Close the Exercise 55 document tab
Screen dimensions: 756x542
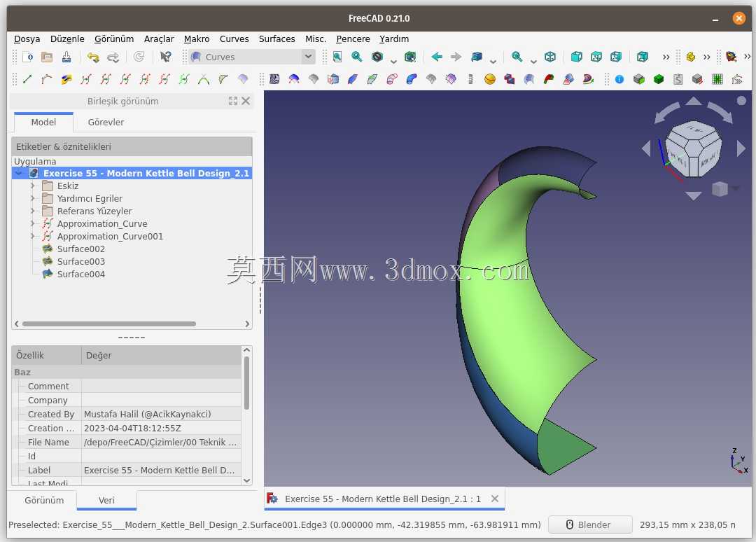[x=495, y=499]
